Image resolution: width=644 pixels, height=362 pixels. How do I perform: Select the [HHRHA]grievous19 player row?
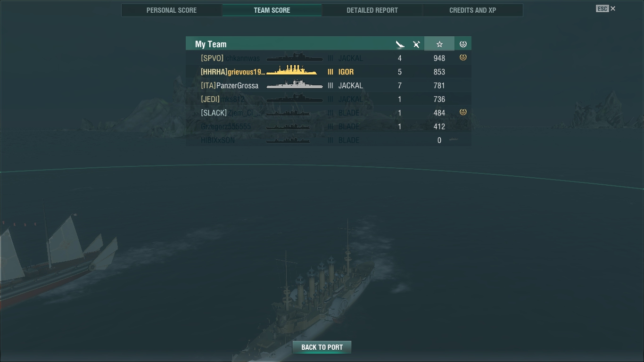pyautogui.click(x=329, y=72)
